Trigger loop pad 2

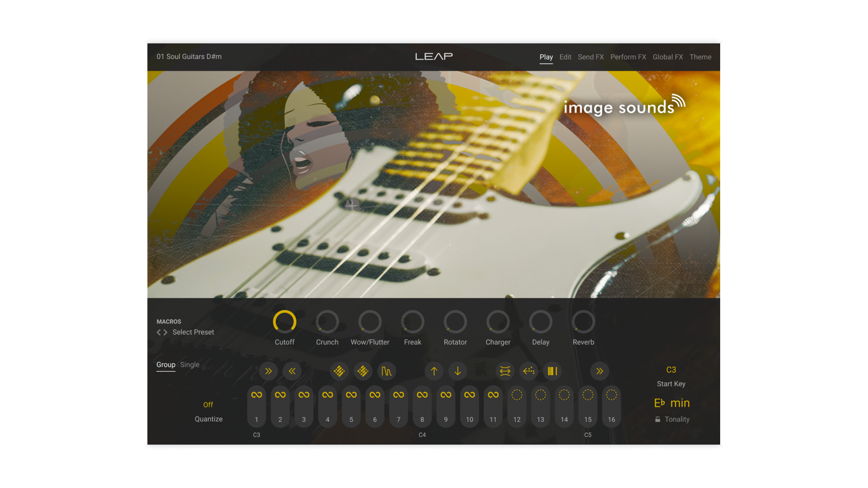point(280,406)
